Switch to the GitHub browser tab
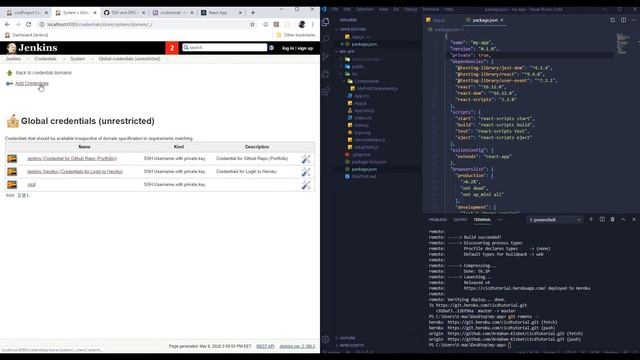Viewport: 640px width, 360px height. [x=123, y=13]
